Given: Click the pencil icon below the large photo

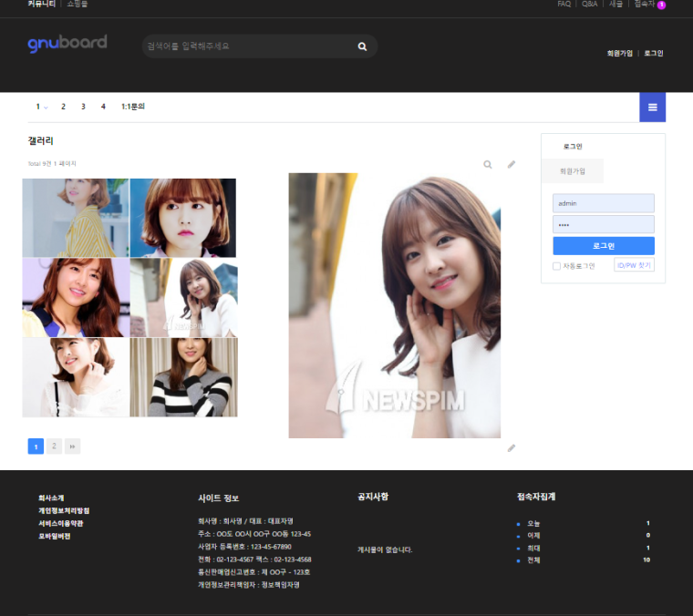Looking at the screenshot, I should [x=512, y=447].
